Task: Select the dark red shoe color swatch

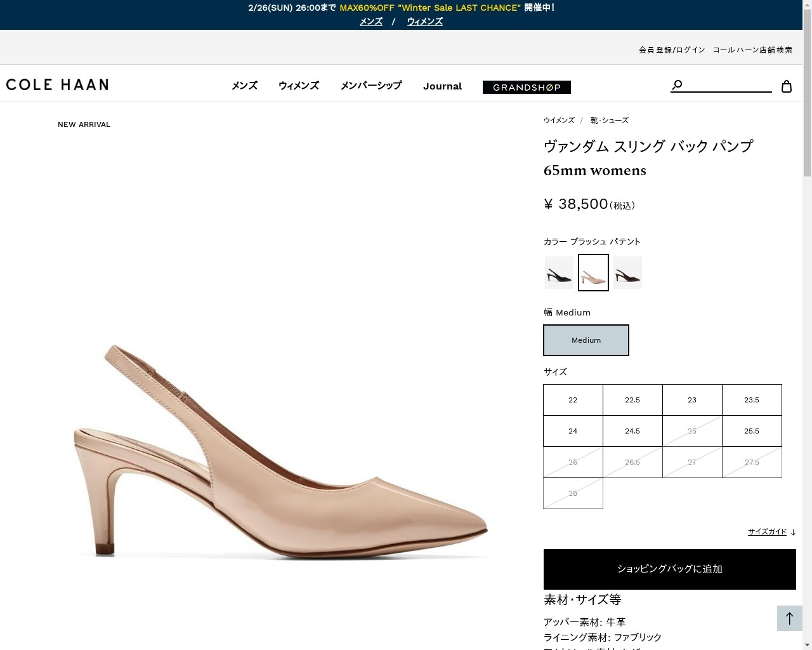Action: [x=627, y=272]
